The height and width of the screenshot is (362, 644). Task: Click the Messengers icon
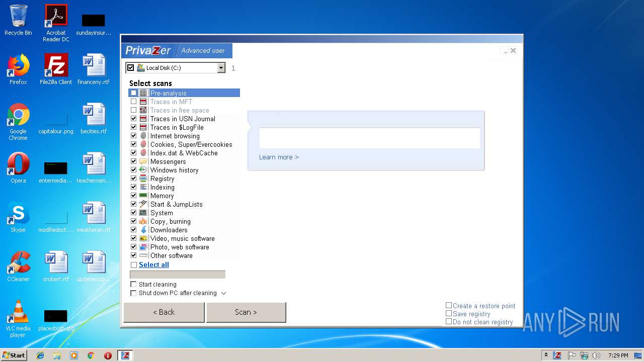(x=143, y=161)
